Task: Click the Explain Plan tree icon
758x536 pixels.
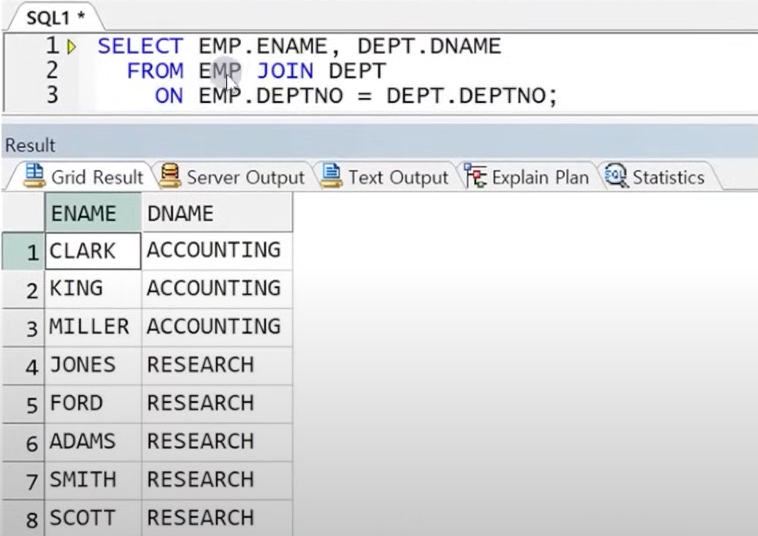Action: pyautogui.click(x=475, y=176)
